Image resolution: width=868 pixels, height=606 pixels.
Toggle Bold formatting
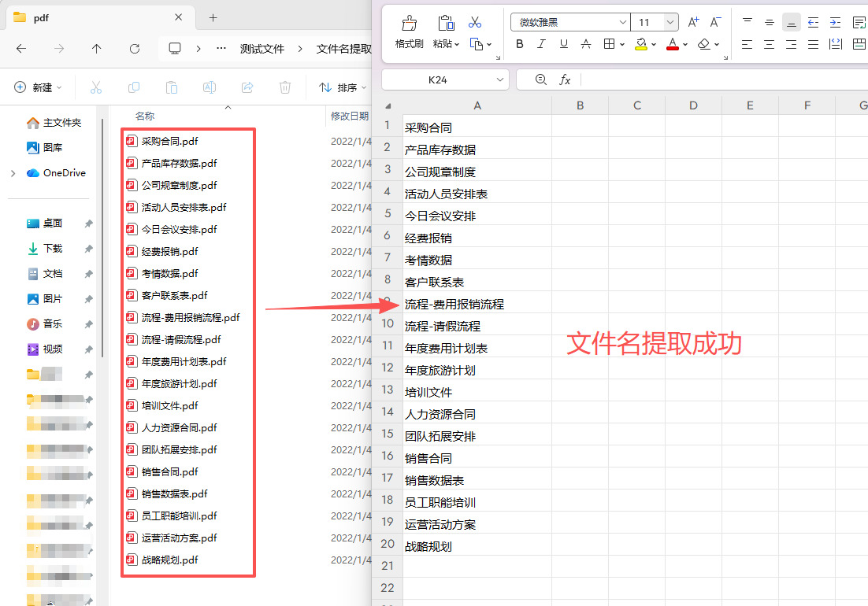pyautogui.click(x=519, y=44)
